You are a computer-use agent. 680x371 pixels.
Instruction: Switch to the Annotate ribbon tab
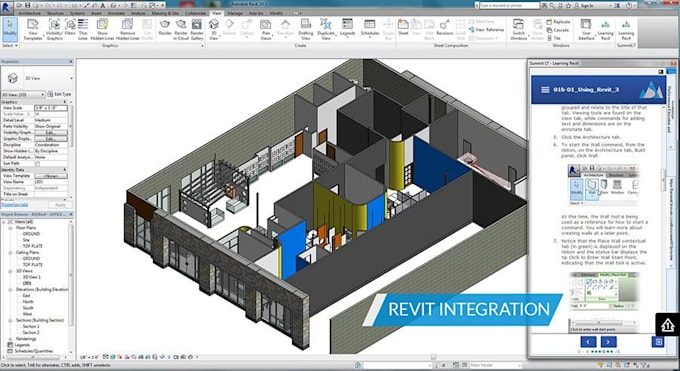[x=116, y=13]
